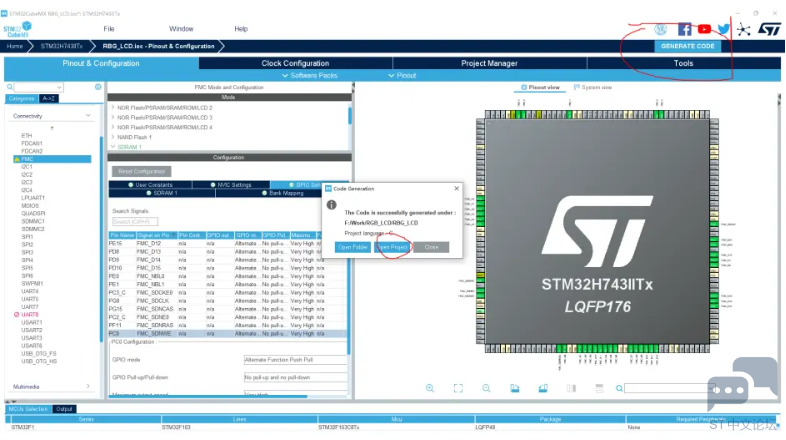Click the ST community network star icon
The width and height of the screenshot is (786, 440).
(x=743, y=30)
